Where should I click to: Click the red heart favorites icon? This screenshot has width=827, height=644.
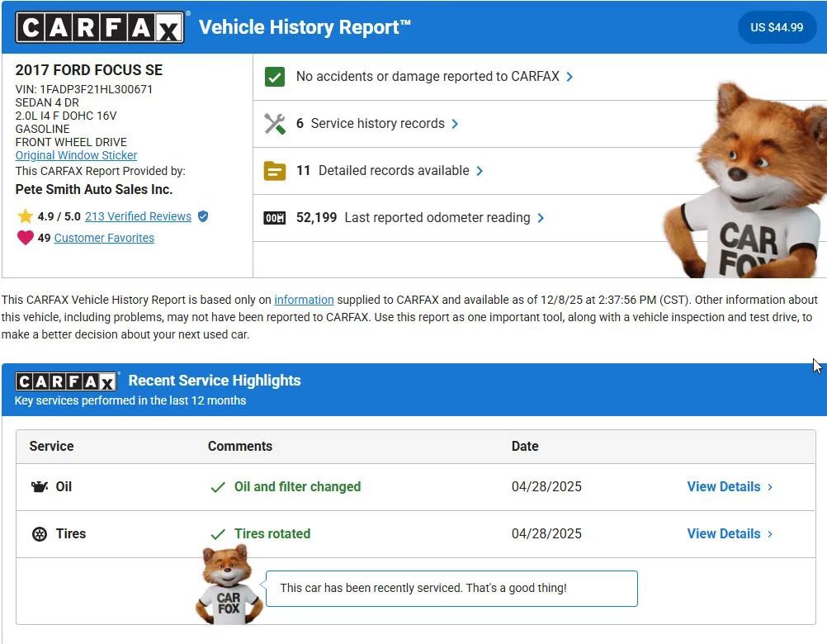24,237
